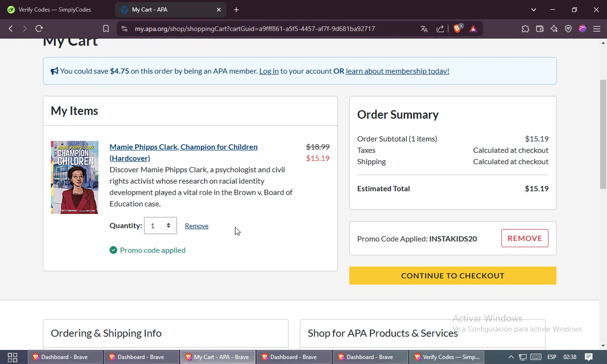Click Ordering & Shipping Info heading

[106, 333]
